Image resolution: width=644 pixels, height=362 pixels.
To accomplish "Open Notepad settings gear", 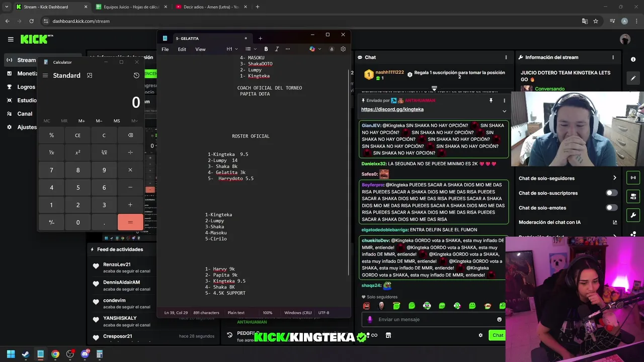I will [343, 49].
